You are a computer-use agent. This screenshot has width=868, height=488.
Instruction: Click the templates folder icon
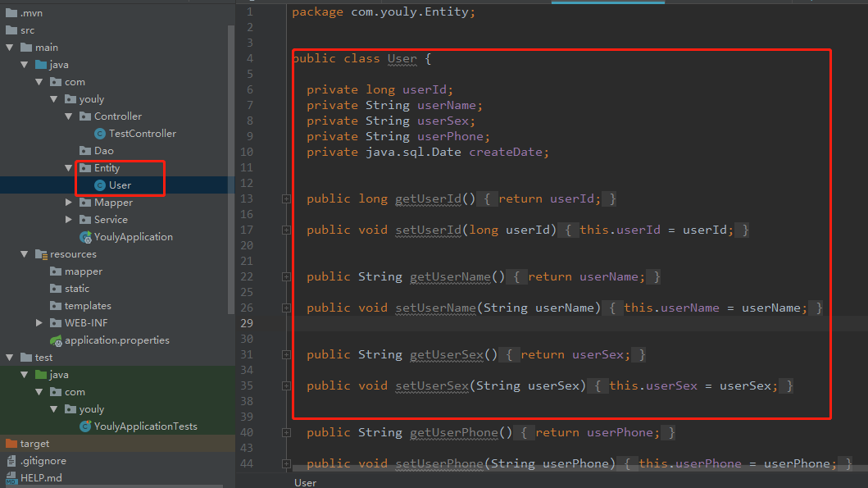(56, 306)
